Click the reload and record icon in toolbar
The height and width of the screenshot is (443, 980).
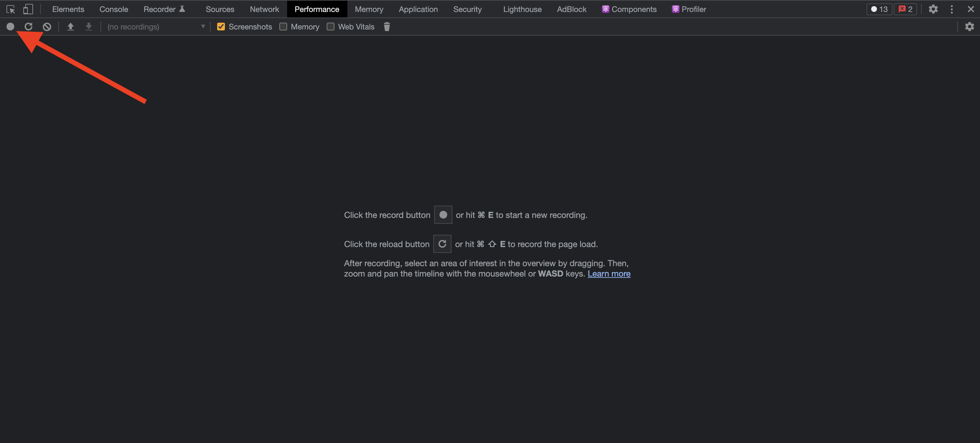(x=29, y=27)
